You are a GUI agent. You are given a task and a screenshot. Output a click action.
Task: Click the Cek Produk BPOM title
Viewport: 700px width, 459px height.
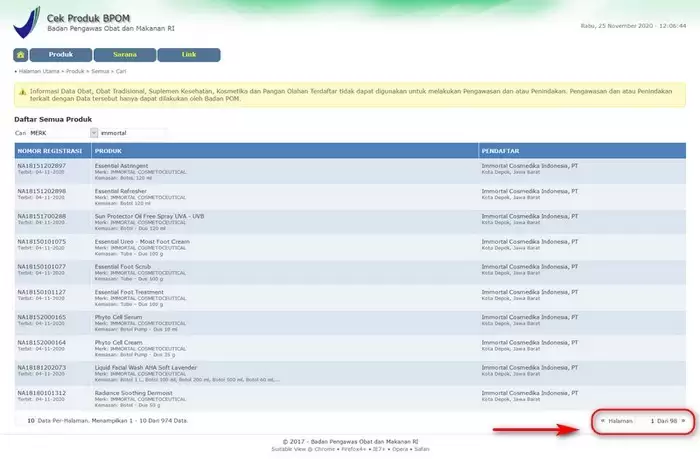(88, 18)
